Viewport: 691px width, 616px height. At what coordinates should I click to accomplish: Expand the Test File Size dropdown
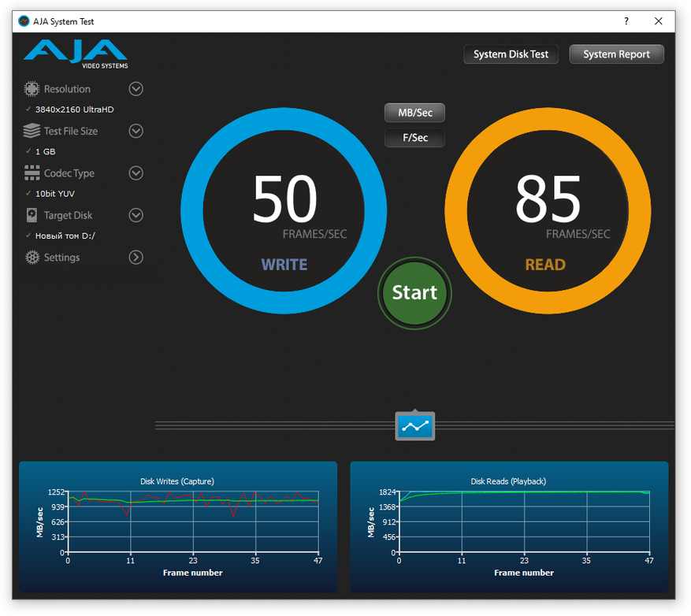click(136, 131)
